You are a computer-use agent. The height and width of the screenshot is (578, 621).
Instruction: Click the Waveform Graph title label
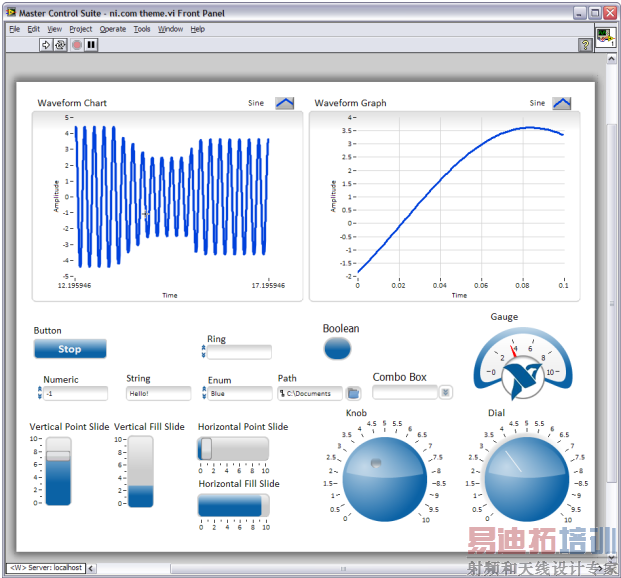coord(350,103)
